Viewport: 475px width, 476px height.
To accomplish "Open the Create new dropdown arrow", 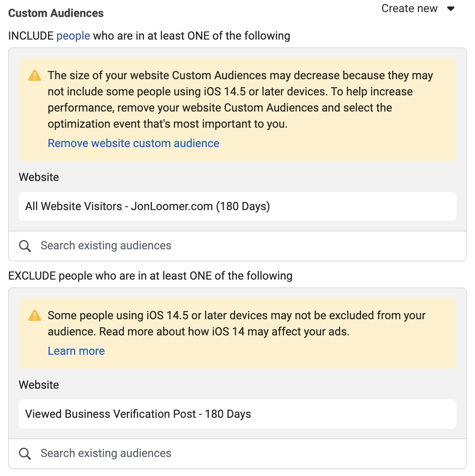I will (451, 9).
